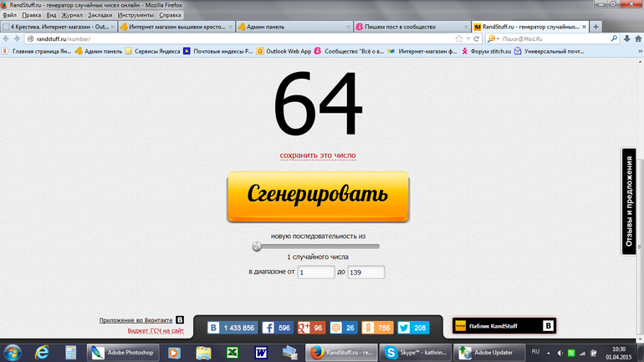This screenshot has height=362, width=644.
Task: Open the Приложение во Вконтакте link
Action: pyautogui.click(x=135, y=320)
